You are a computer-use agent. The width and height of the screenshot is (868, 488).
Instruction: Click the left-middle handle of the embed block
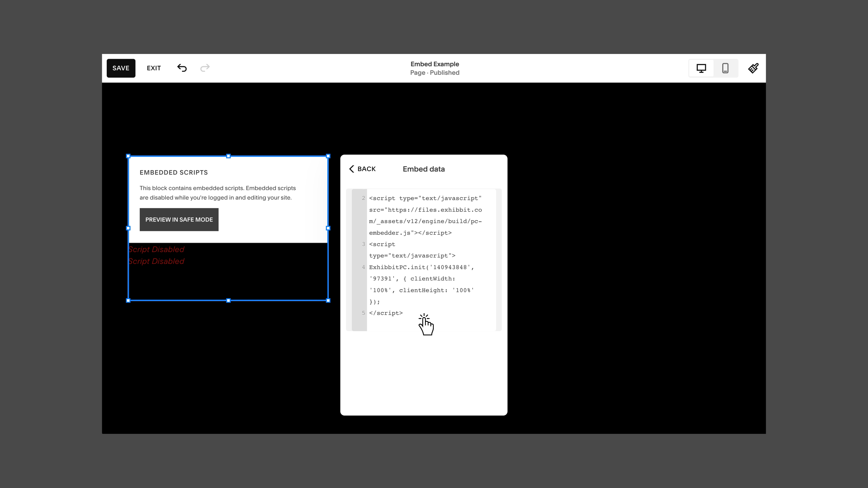click(x=128, y=228)
